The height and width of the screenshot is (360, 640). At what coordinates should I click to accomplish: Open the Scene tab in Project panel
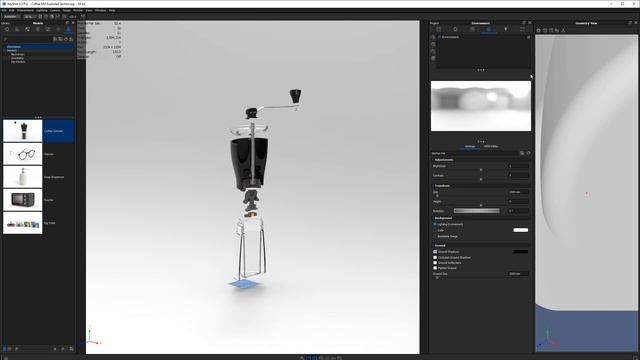coord(439,29)
